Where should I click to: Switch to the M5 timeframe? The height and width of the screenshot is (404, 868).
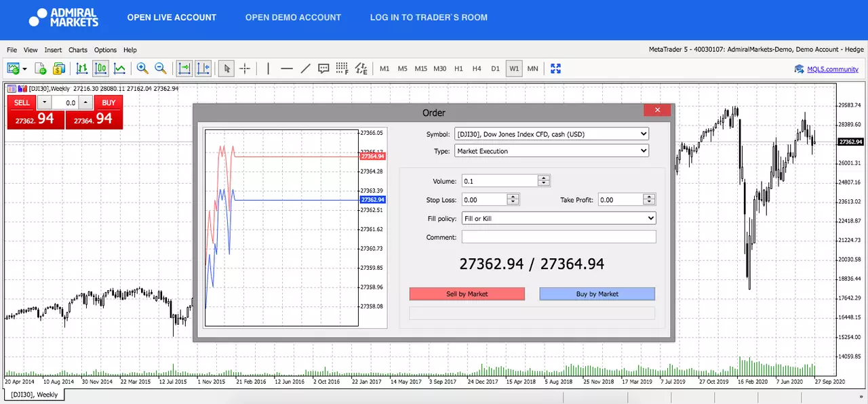(x=403, y=69)
